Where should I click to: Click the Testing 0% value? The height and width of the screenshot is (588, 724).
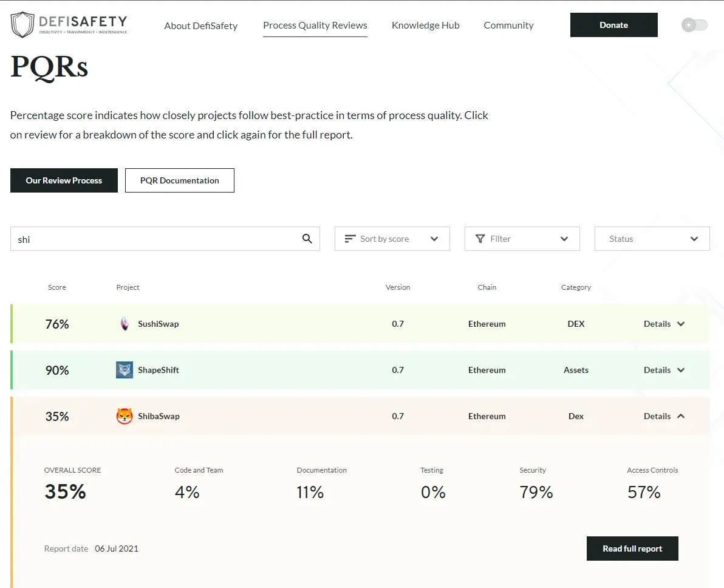coord(433,493)
